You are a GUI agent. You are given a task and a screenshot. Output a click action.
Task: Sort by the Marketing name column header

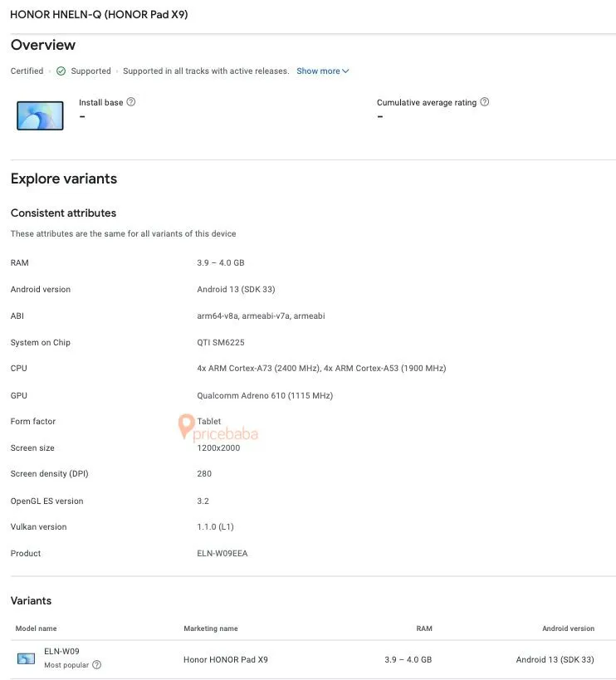click(x=211, y=629)
